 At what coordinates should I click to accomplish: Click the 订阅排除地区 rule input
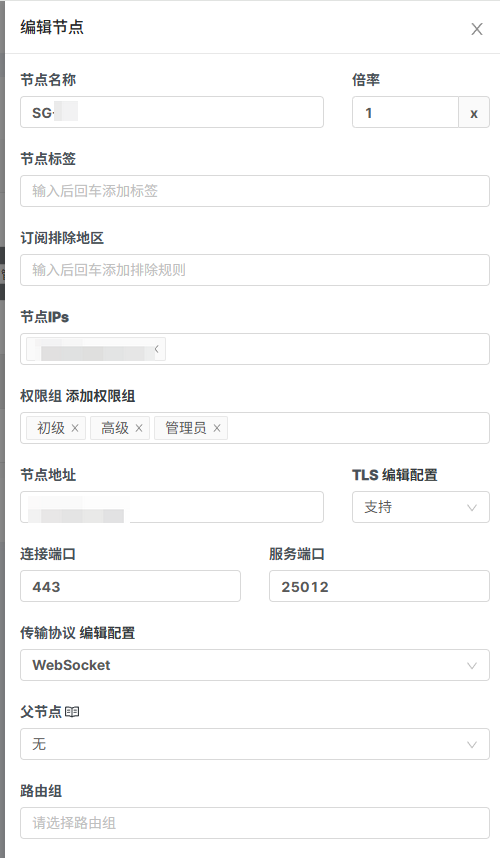(x=255, y=270)
